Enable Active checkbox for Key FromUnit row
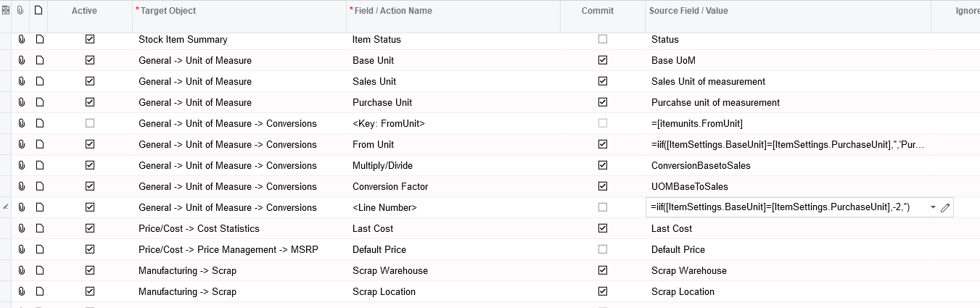Screen dimensions: 980x308 (x=90, y=123)
